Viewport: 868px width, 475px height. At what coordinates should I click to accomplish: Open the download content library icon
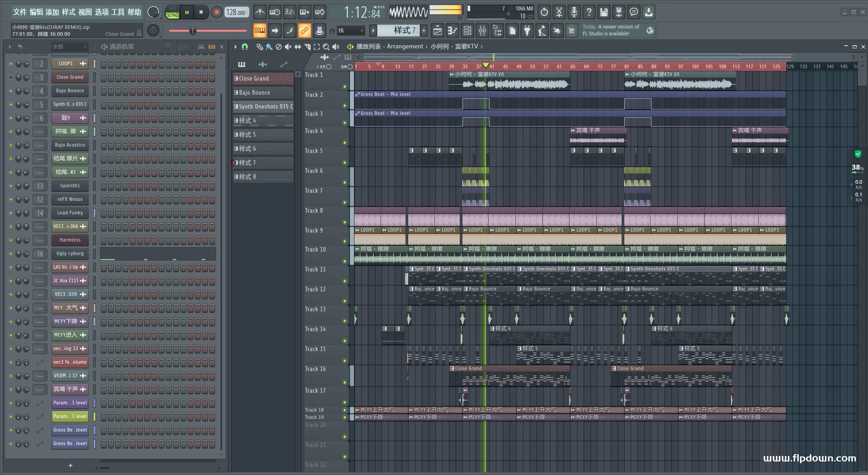point(649,12)
